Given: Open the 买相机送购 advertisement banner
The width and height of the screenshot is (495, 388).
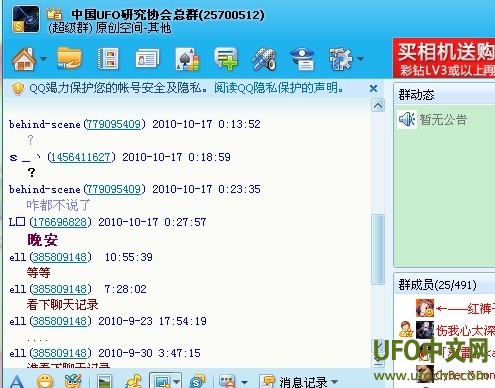Looking at the screenshot, I should [444, 59].
